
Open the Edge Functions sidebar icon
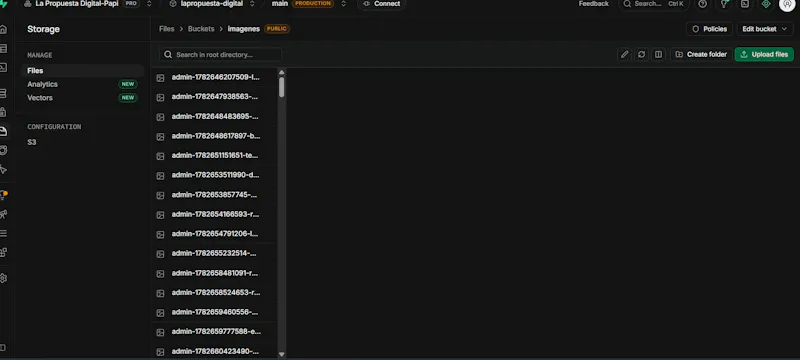pos(4,150)
